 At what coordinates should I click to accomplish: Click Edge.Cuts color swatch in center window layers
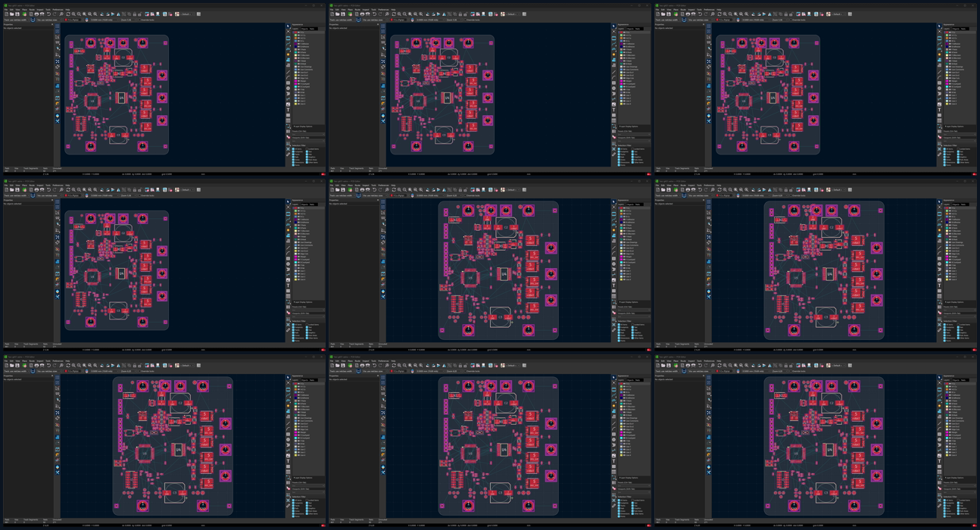[x=621, y=254]
